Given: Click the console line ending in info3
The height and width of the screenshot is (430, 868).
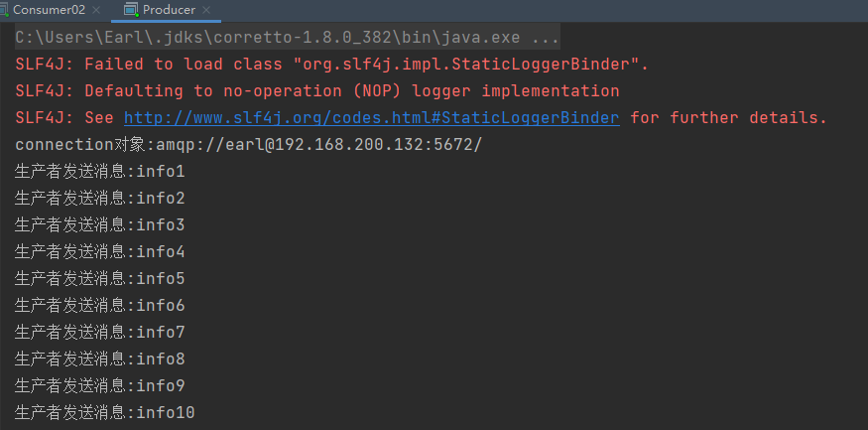Looking at the screenshot, I should [x=99, y=225].
